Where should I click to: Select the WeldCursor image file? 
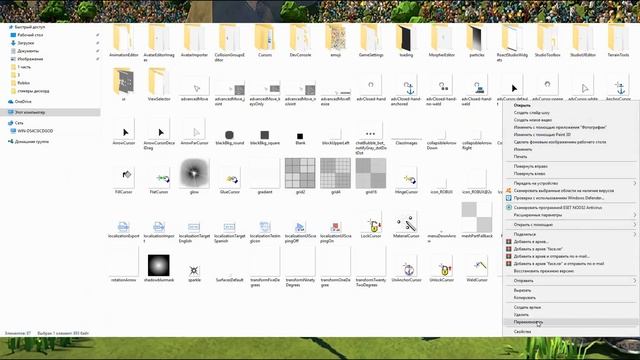(x=477, y=269)
